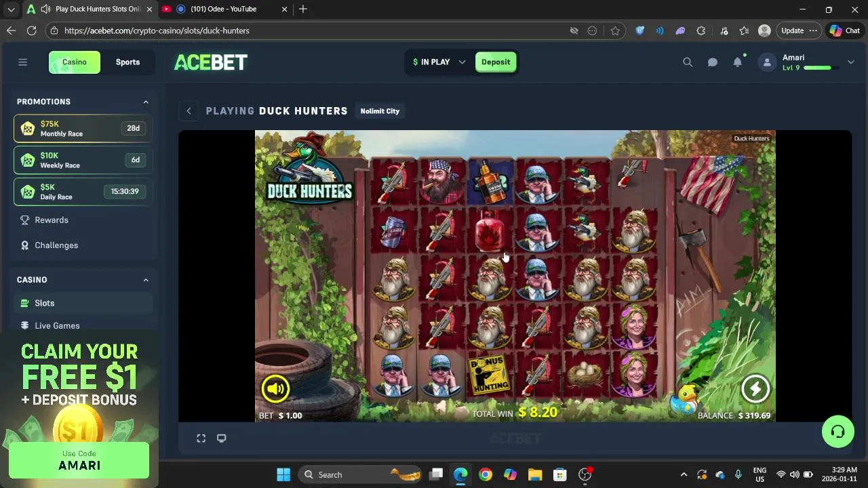
Task: Open the $75K Monthly Race promotion
Action: click(83, 128)
